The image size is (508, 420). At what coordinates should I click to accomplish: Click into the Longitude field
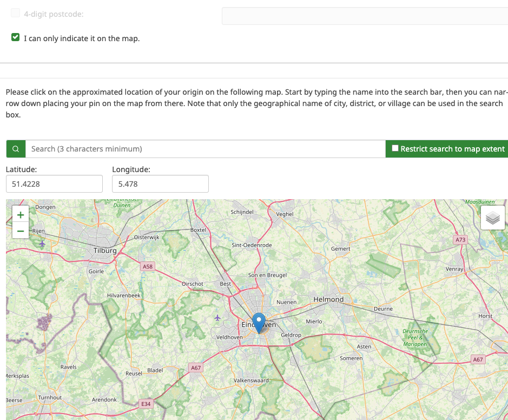tap(160, 184)
